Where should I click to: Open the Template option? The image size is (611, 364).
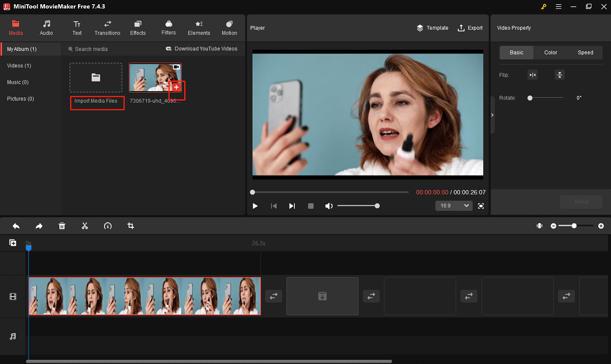tap(432, 28)
